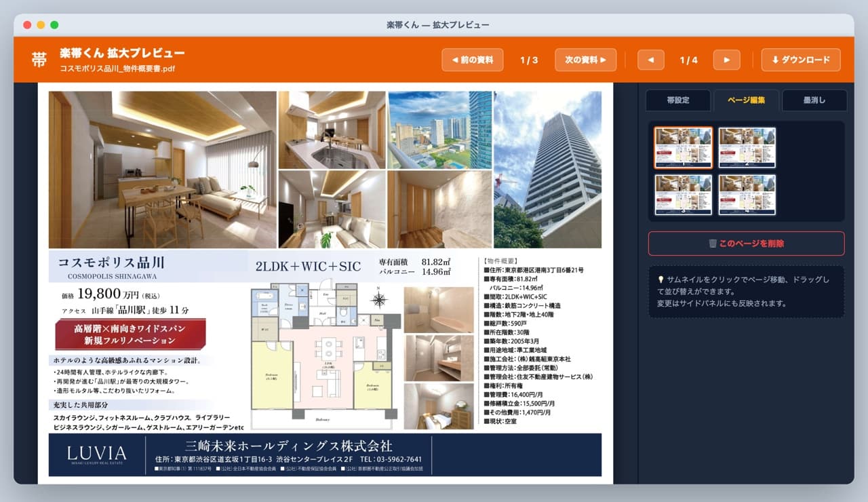Go to next document with 次の資料

[585, 60]
